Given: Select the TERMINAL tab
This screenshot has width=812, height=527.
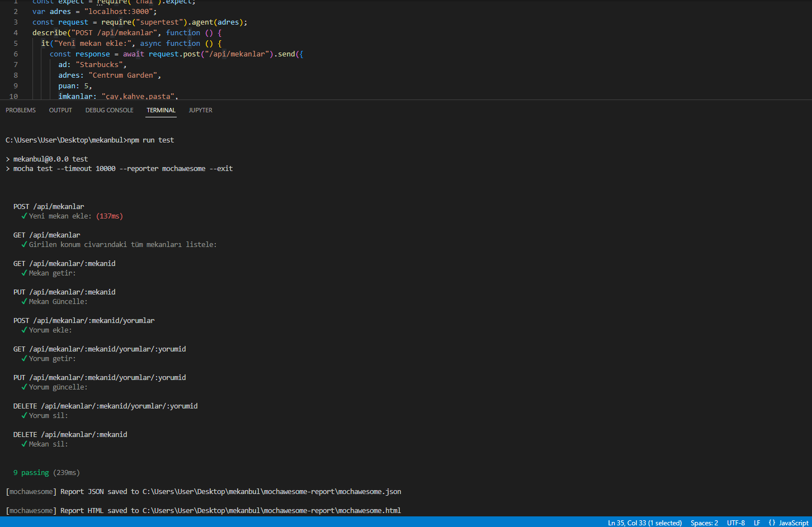Looking at the screenshot, I should coord(160,110).
